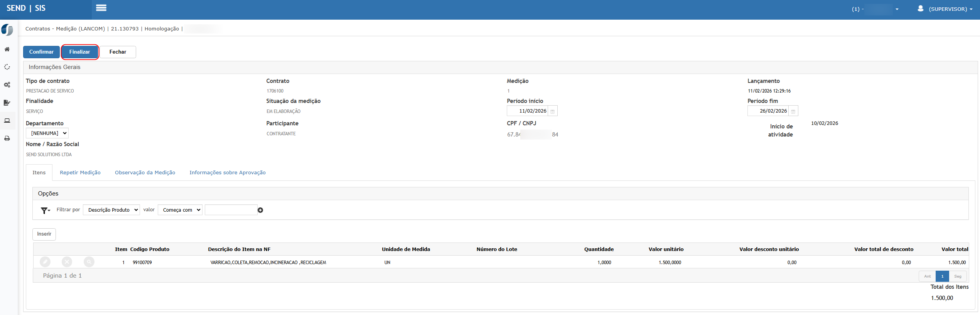The height and width of the screenshot is (315, 980).
Task: Click the Finalizar button
Action: (80, 52)
